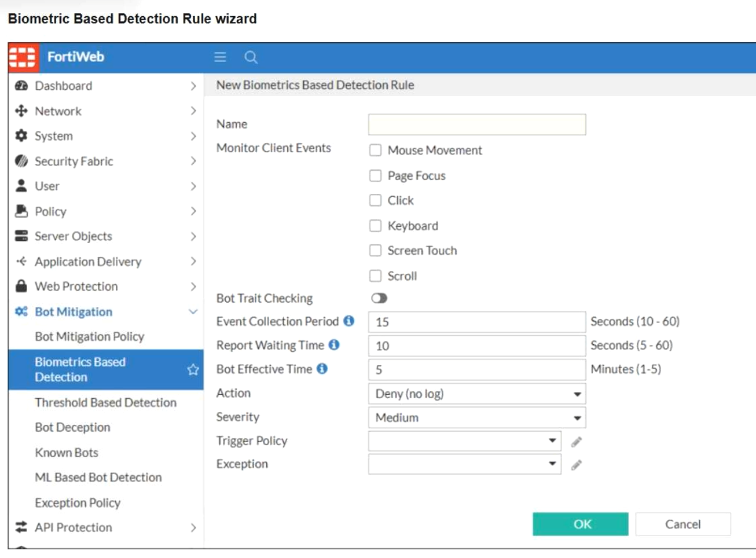Collapse the Bot Mitigation menu chevron
756x558 pixels.
tap(193, 311)
